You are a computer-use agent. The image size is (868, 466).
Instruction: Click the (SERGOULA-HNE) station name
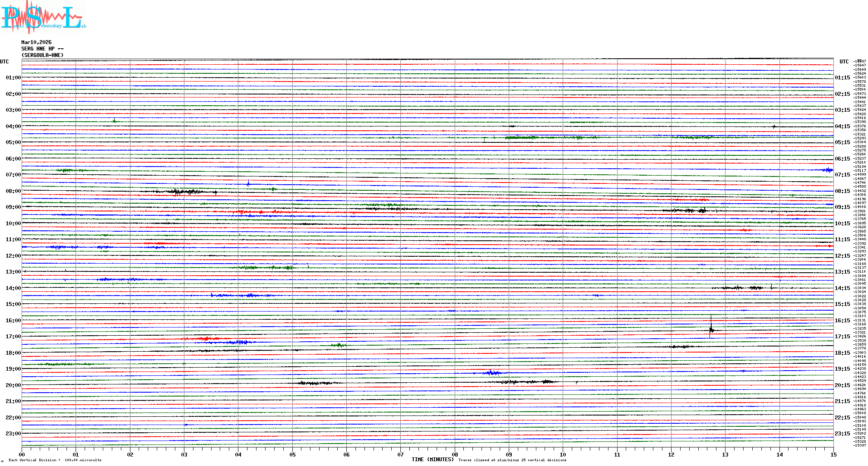tap(42, 55)
